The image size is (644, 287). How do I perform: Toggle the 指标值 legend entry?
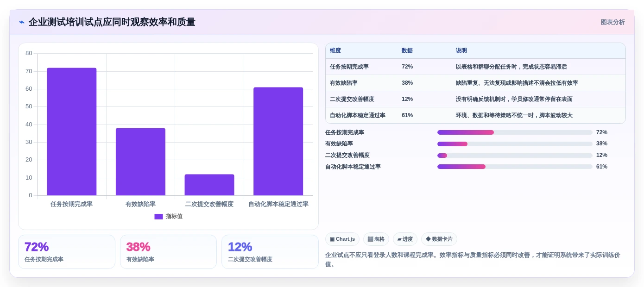(x=169, y=216)
